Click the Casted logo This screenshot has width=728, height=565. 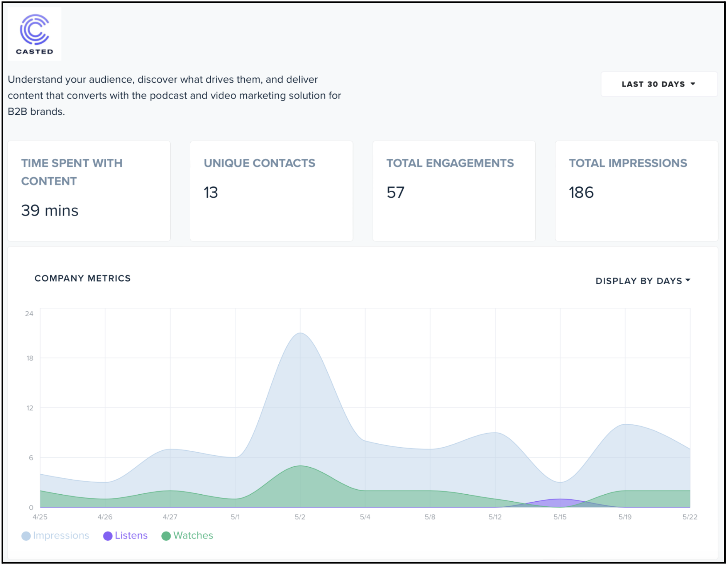coord(34,34)
